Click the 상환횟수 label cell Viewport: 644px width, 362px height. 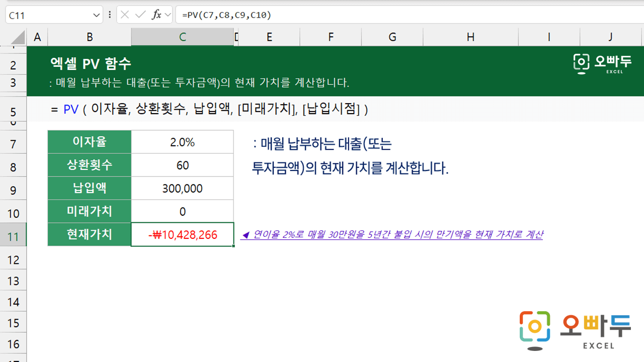pos(90,165)
